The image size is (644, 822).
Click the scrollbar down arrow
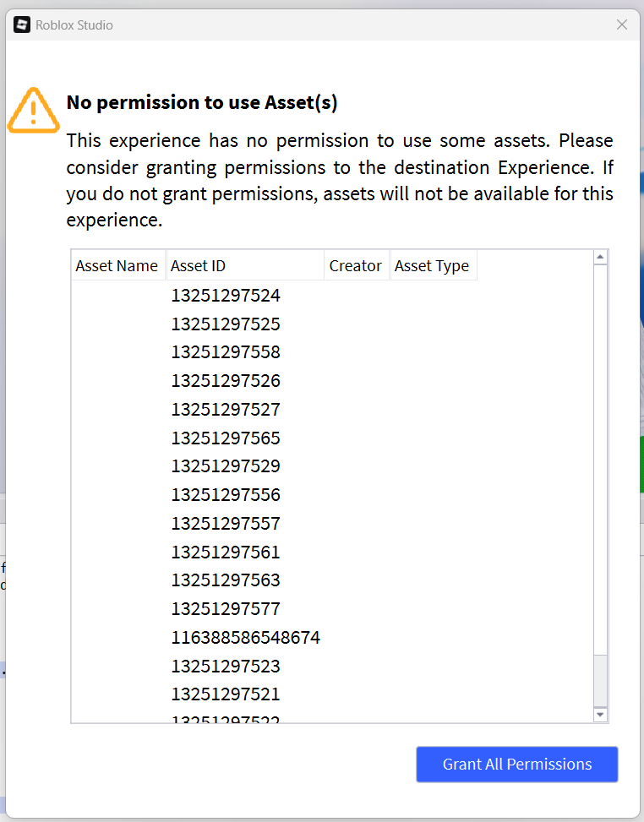(600, 715)
